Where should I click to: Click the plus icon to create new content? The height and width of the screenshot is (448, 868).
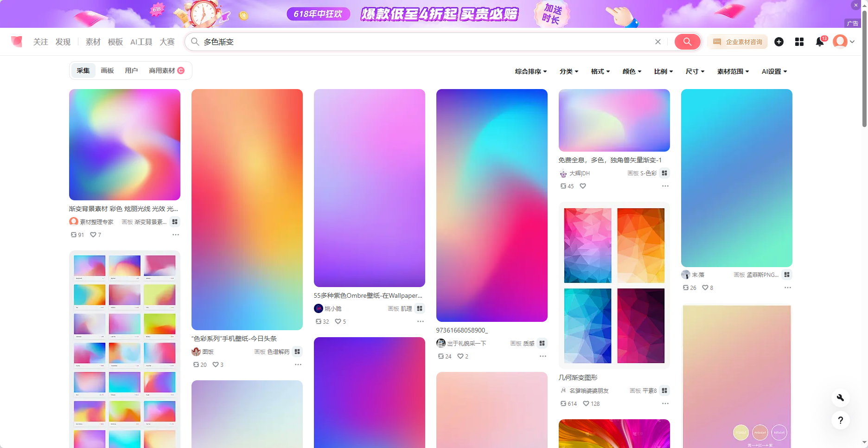(x=779, y=42)
